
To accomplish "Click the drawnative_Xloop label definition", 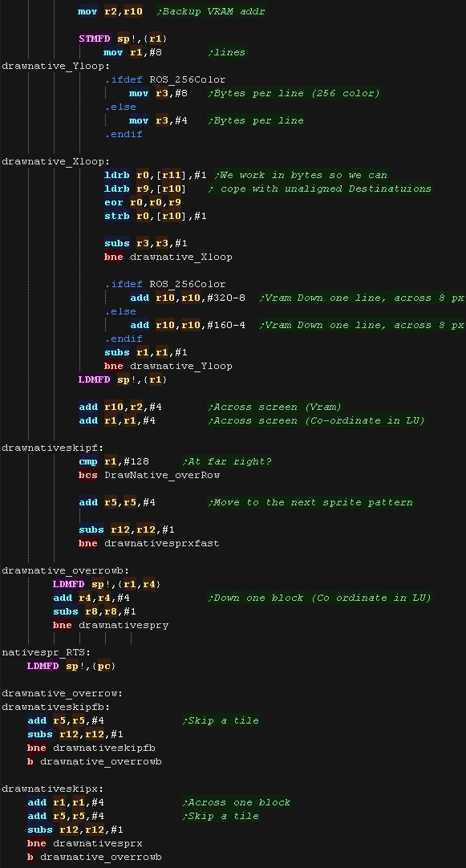I will pos(56,161).
